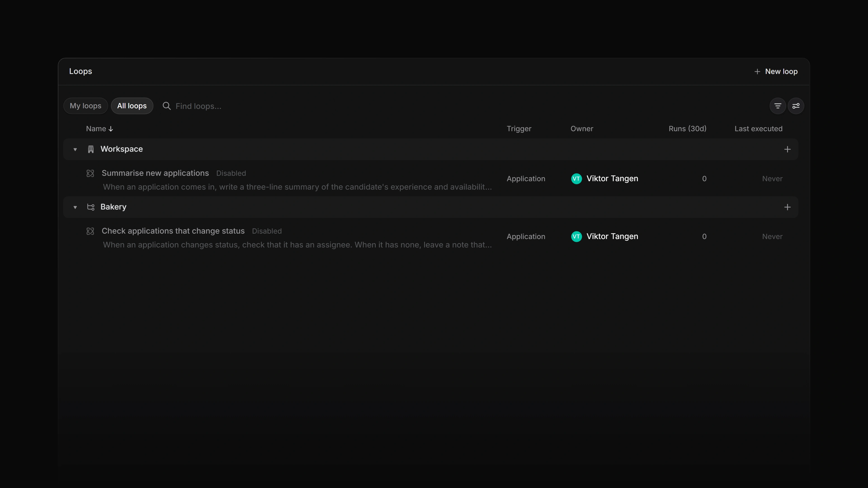Click the loop icon beside Summarise new applications

coord(90,174)
